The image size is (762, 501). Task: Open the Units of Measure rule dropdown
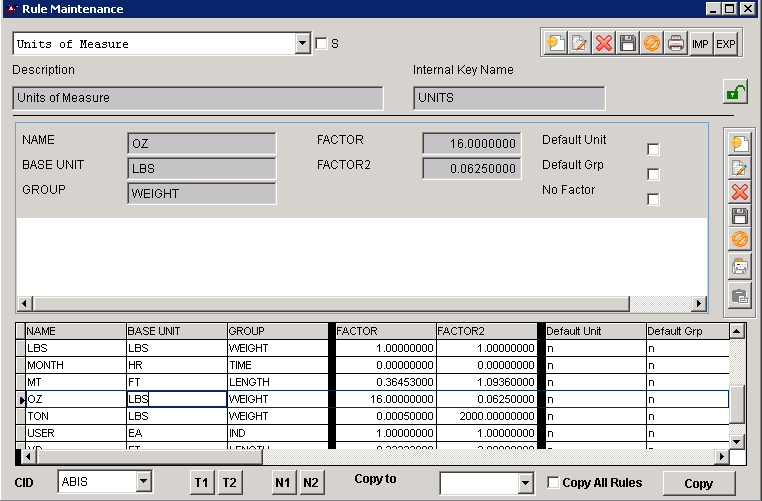click(x=304, y=44)
